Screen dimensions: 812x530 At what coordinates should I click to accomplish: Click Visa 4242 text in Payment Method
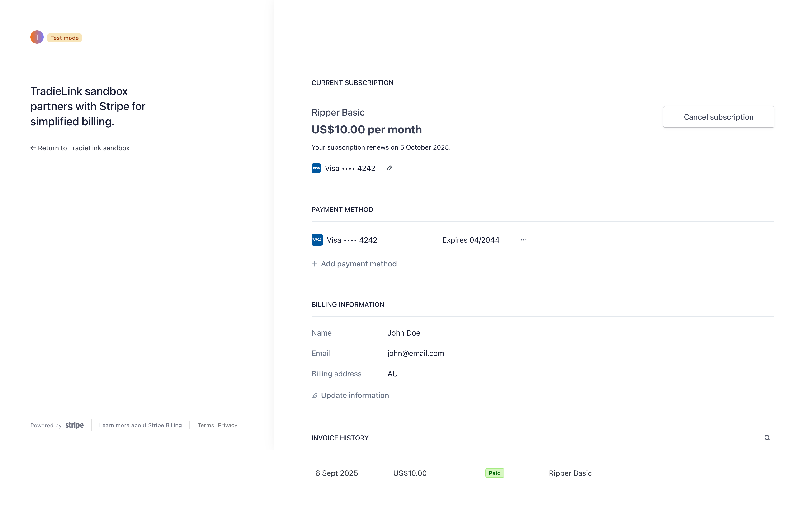point(352,240)
